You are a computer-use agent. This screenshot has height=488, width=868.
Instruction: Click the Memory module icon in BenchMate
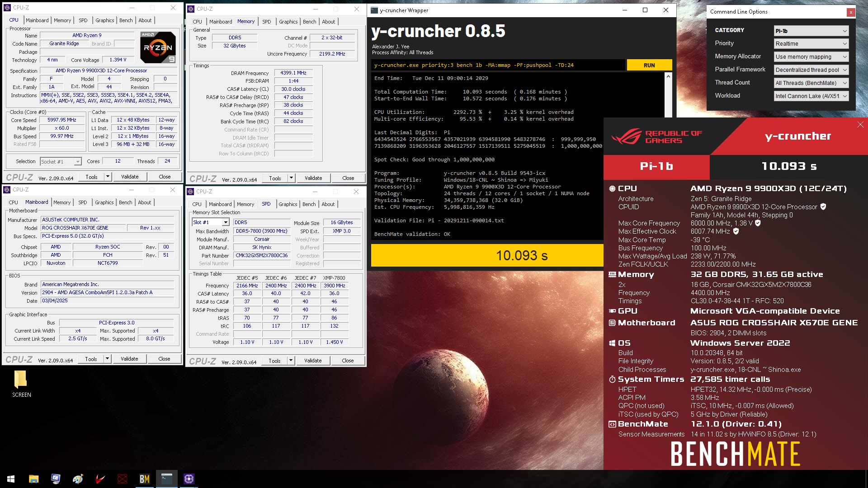(612, 275)
